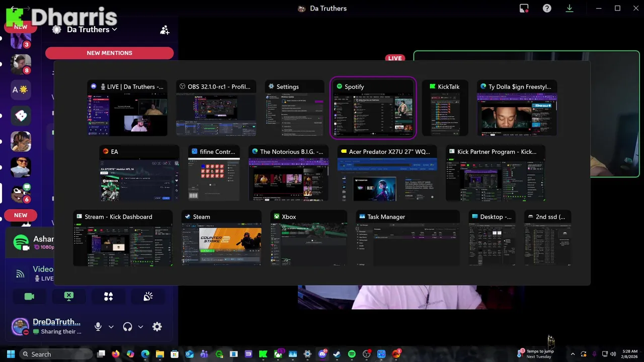Open Discord activities launcher icon
The width and height of the screenshot is (644, 362).
(x=108, y=297)
